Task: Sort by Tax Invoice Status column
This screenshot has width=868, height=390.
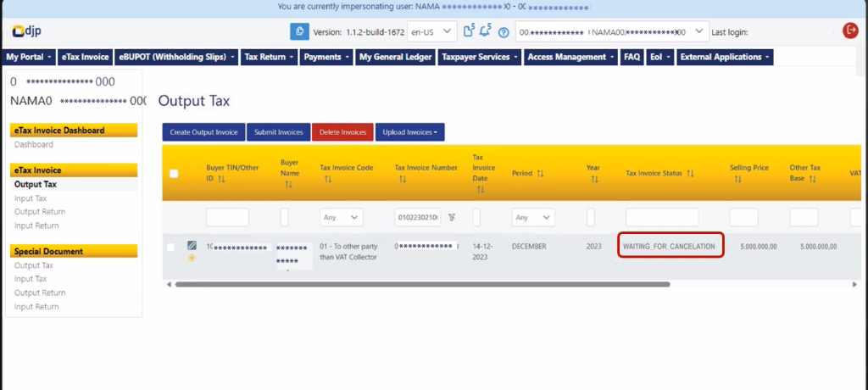Action: 690,173
